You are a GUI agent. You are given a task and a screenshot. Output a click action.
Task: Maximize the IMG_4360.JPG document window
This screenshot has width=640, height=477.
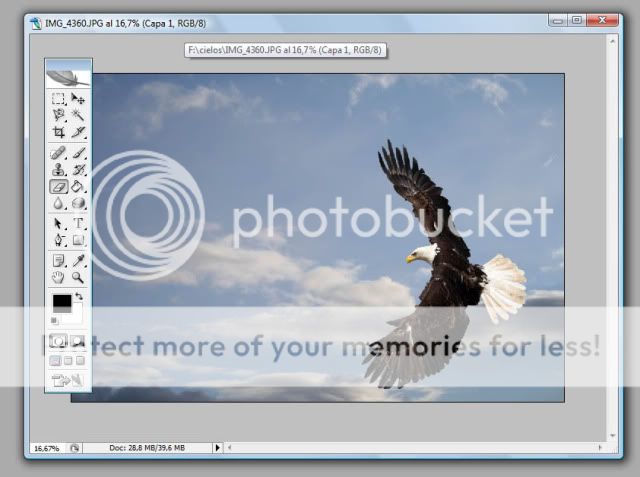pos(577,20)
